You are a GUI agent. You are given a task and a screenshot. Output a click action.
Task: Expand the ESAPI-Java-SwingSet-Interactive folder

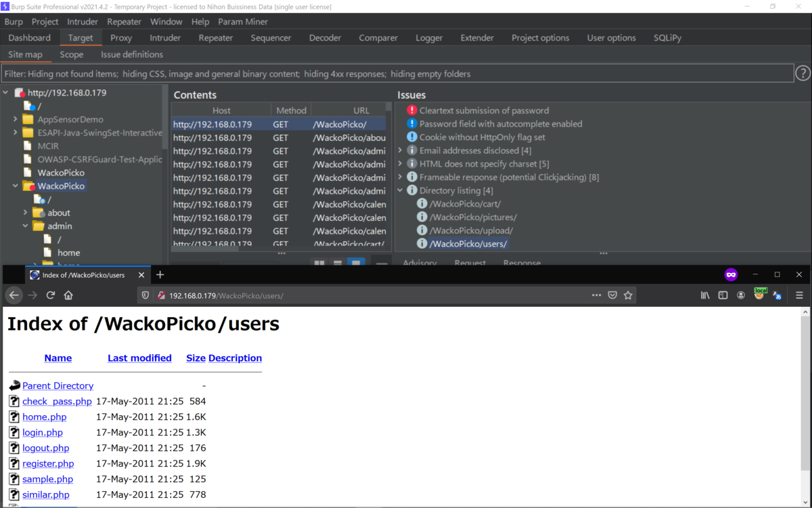point(16,133)
